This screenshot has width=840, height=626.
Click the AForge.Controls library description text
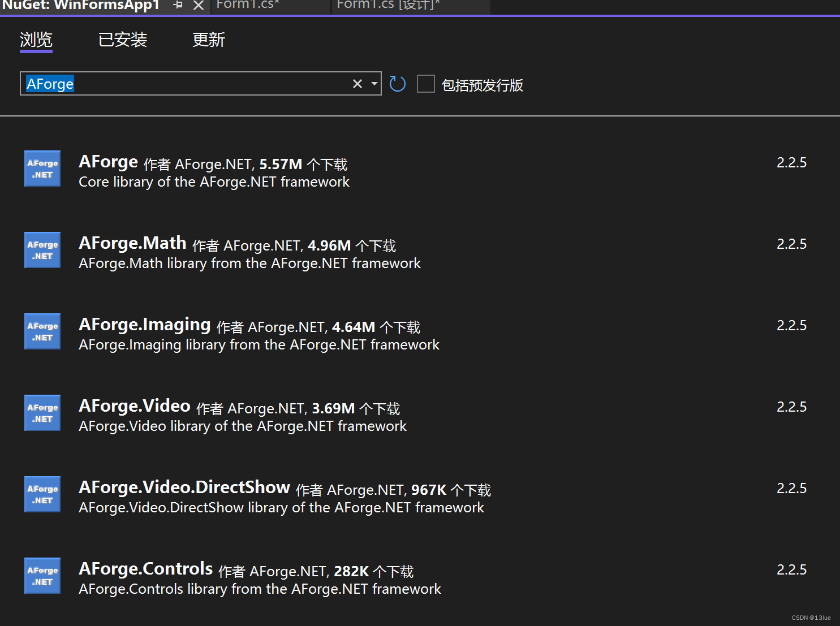260,589
